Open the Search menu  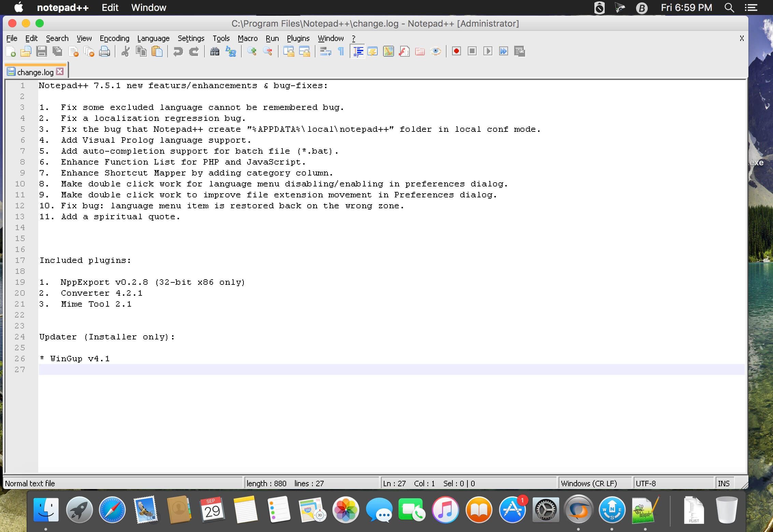tap(57, 38)
